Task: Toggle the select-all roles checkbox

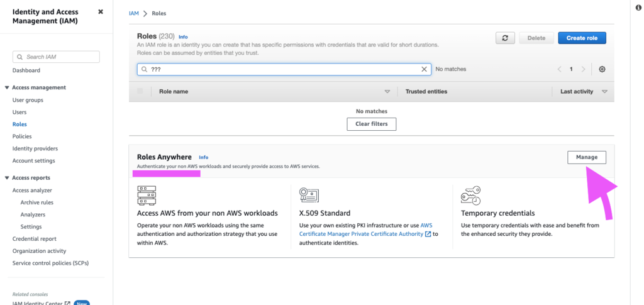Action: point(140,91)
